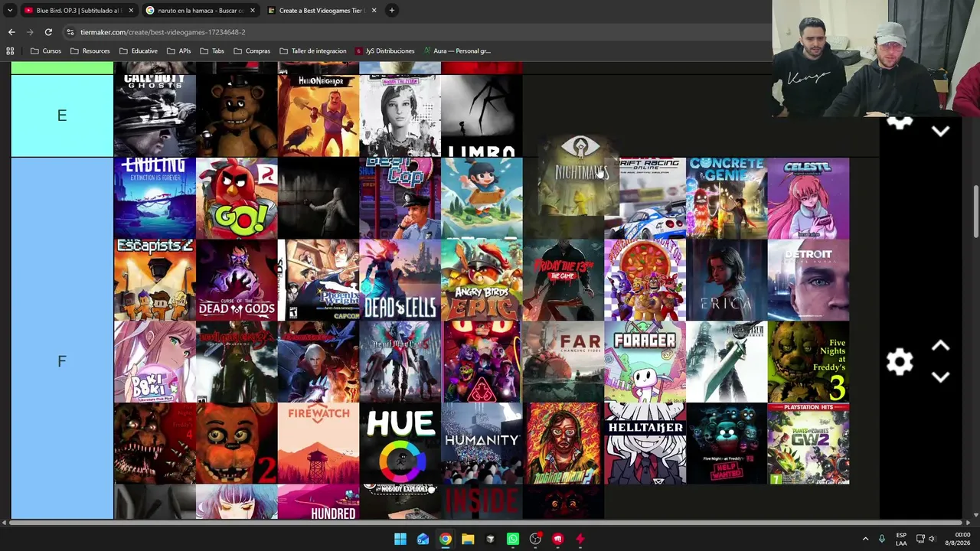The width and height of the screenshot is (980, 551).
Task: Select the Detroit game thumbnail
Action: tap(808, 280)
